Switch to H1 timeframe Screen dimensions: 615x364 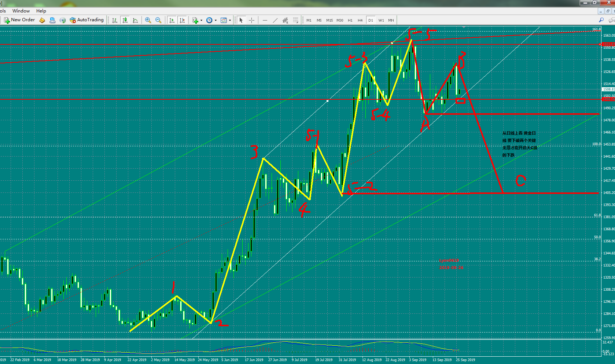[x=350, y=20]
